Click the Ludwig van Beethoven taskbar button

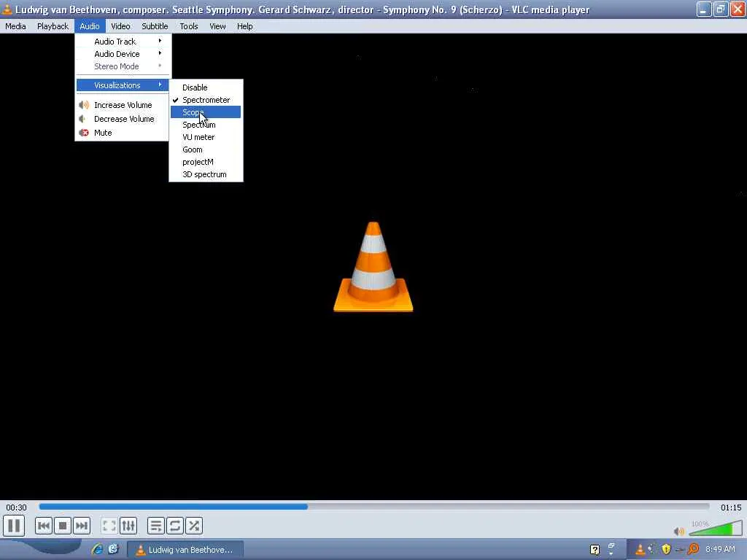(186, 550)
